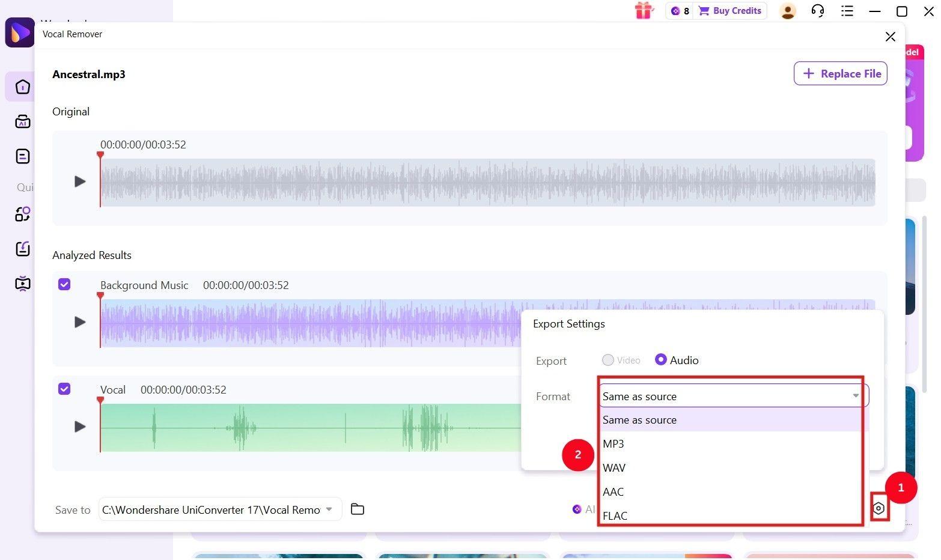Select the Audio export radio button
Viewport: 941px width, 560px height.
tap(661, 359)
